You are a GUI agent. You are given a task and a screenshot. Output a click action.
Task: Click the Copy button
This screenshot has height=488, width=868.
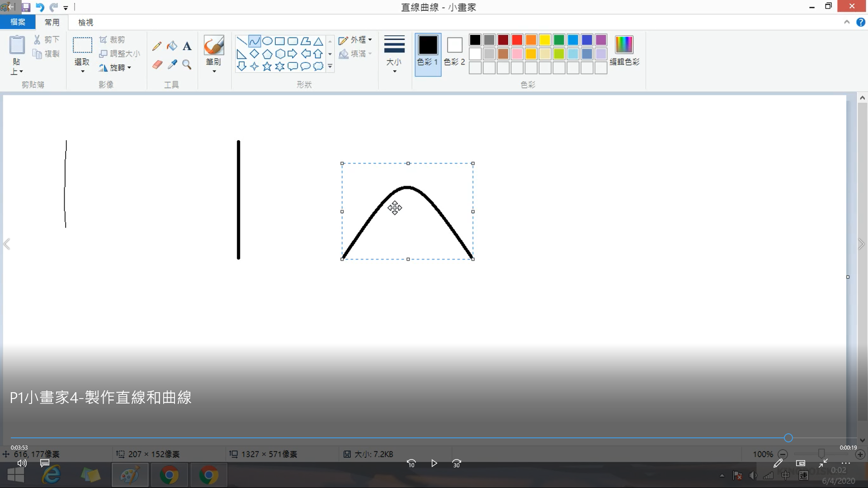pyautogui.click(x=47, y=54)
